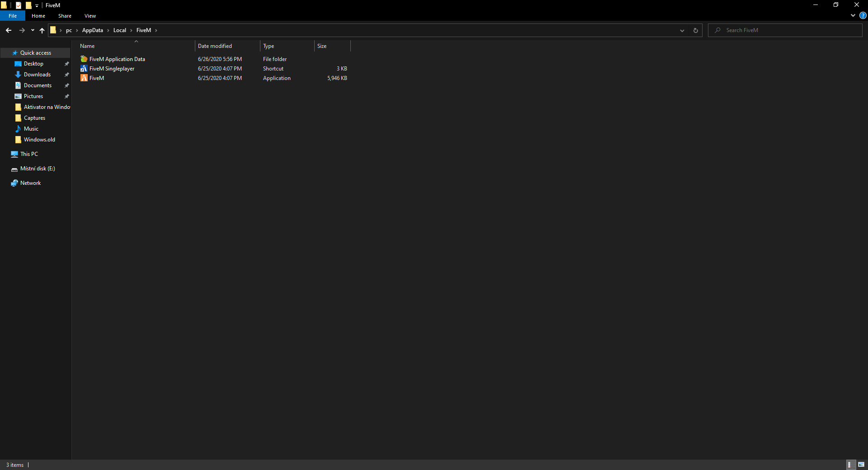Screen dimensions: 868x470
Task: Jump to Local in the breadcrumb path
Action: (120, 30)
